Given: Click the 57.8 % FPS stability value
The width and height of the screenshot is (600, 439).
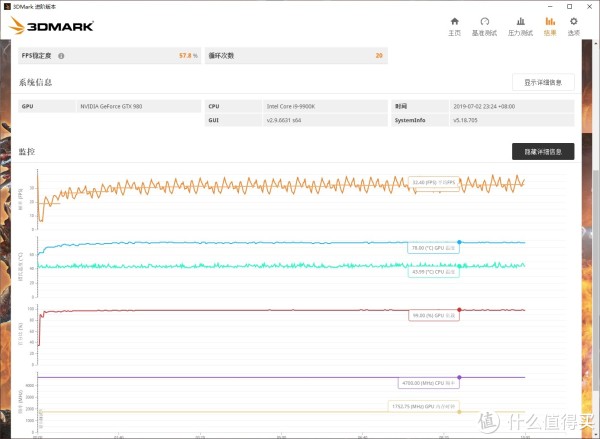Looking at the screenshot, I should [188, 56].
